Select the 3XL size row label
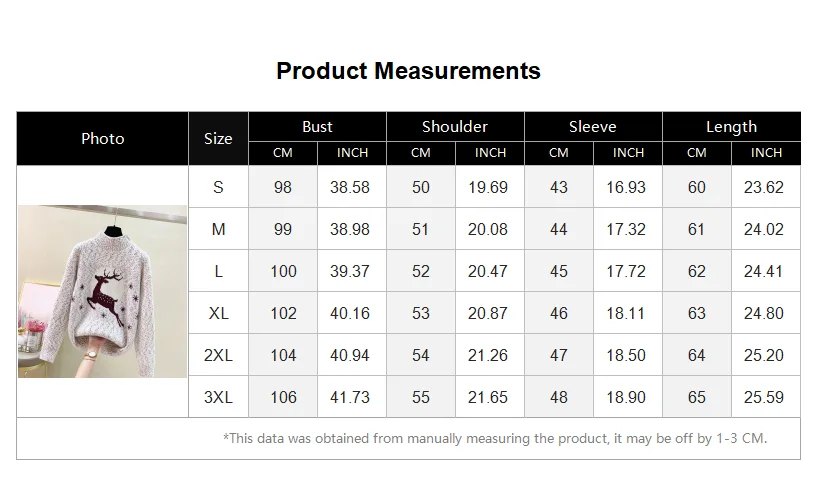Image resolution: width=818 pixels, height=484 pixels. pos(218,397)
